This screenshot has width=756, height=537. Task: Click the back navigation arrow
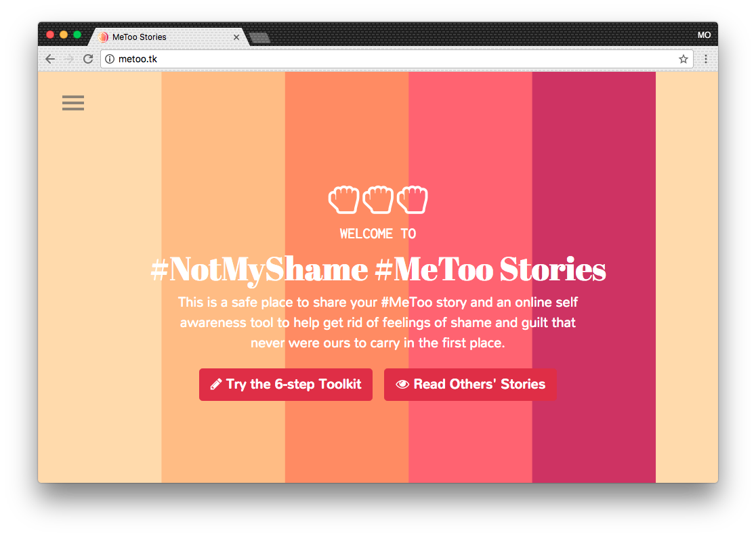[50, 59]
